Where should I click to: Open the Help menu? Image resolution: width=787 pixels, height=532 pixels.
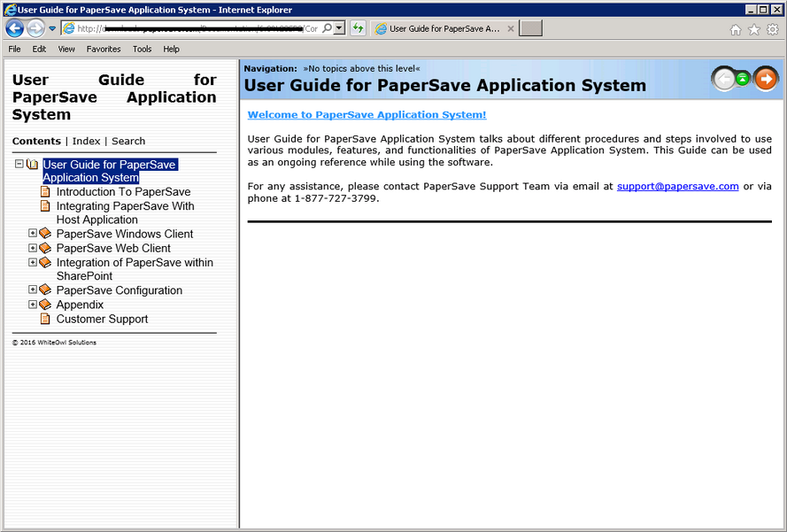[171, 49]
